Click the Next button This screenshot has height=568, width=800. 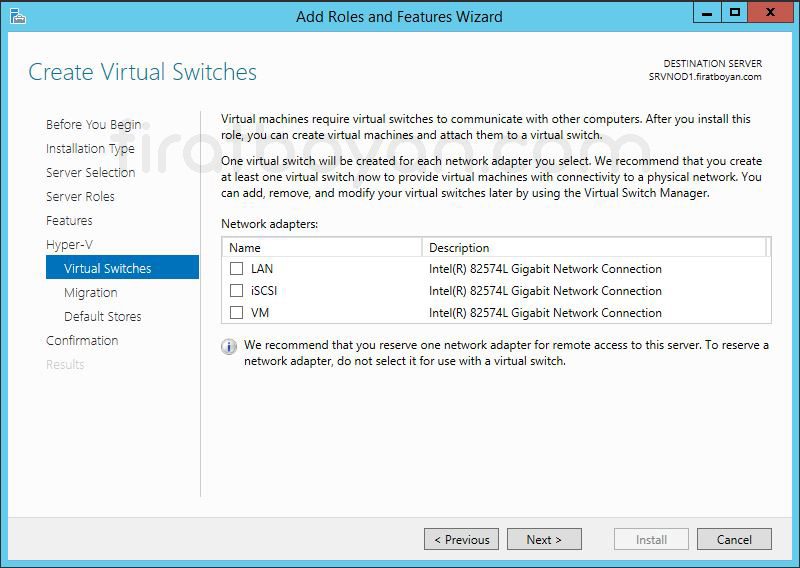click(x=544, y=539)
